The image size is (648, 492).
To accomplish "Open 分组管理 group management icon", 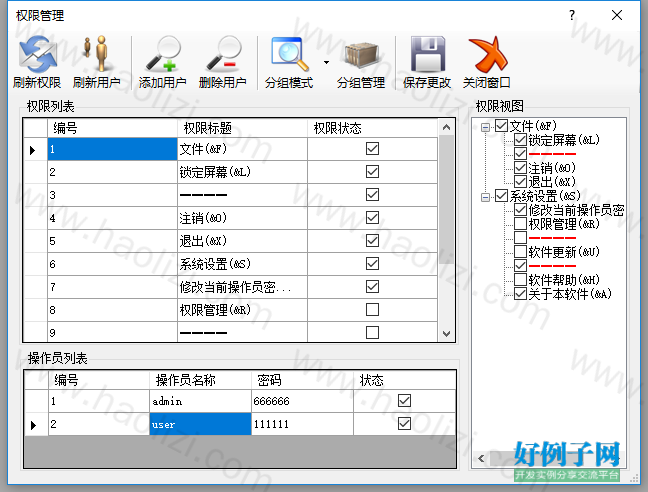I will point(361,55).
